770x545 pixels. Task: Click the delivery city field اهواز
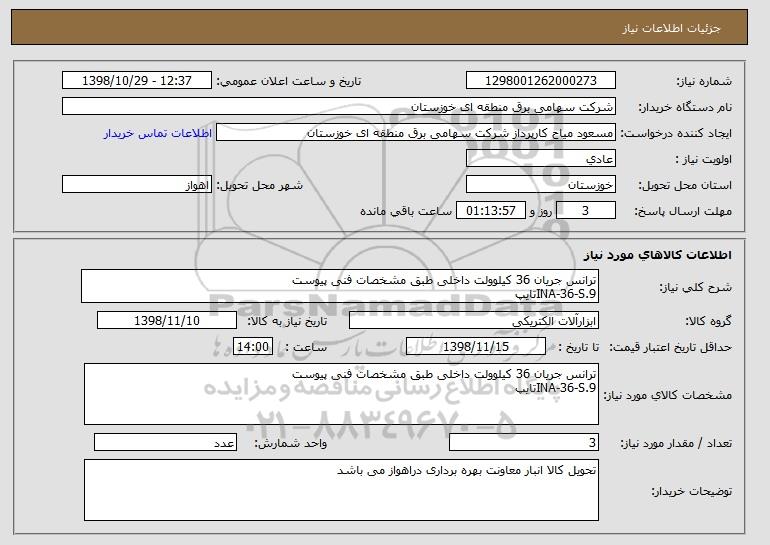point(137,185)
